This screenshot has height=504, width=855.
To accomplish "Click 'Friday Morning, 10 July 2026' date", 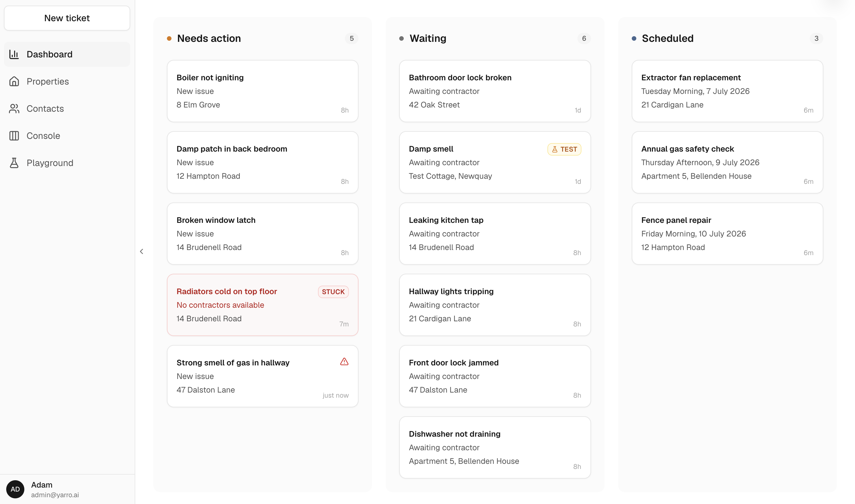I will click(693, 234).
